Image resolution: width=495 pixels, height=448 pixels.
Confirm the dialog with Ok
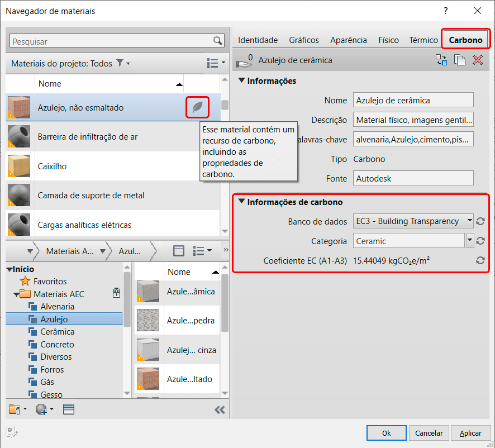386,433
